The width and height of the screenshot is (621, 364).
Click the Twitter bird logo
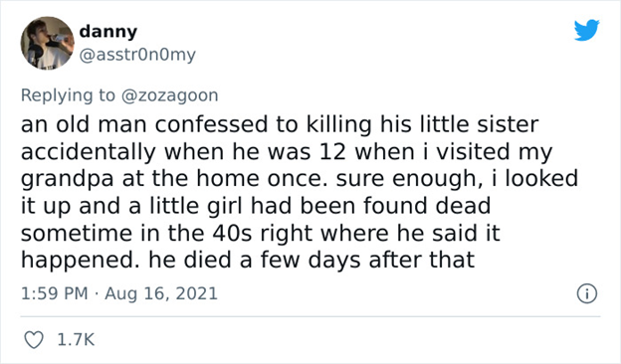pyautogui.click(x=586, y=30)
